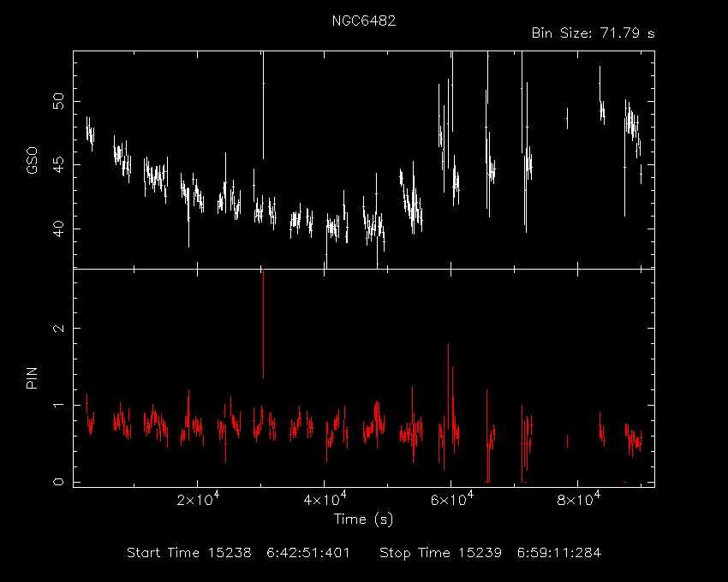Viewport: 728px width, 582px height.
Task: Click the 8×10^4 x-axis tick label
Action: [578, 499]
